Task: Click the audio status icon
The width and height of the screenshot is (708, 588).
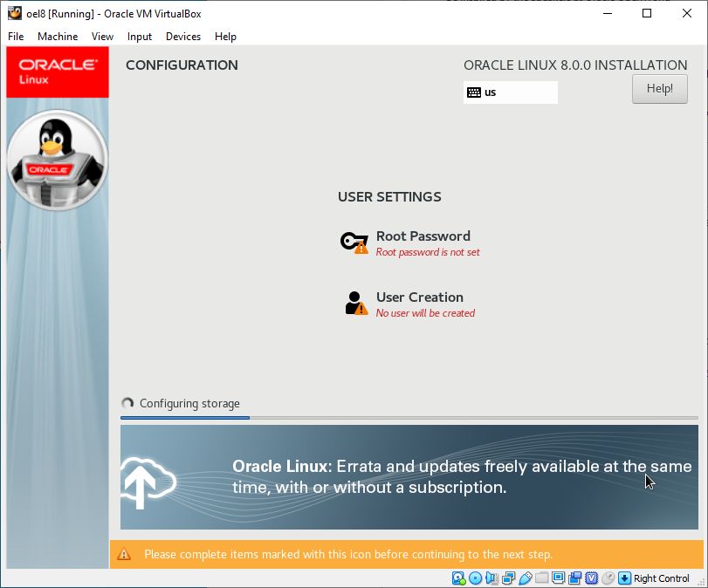Action: tap(492, 578)
